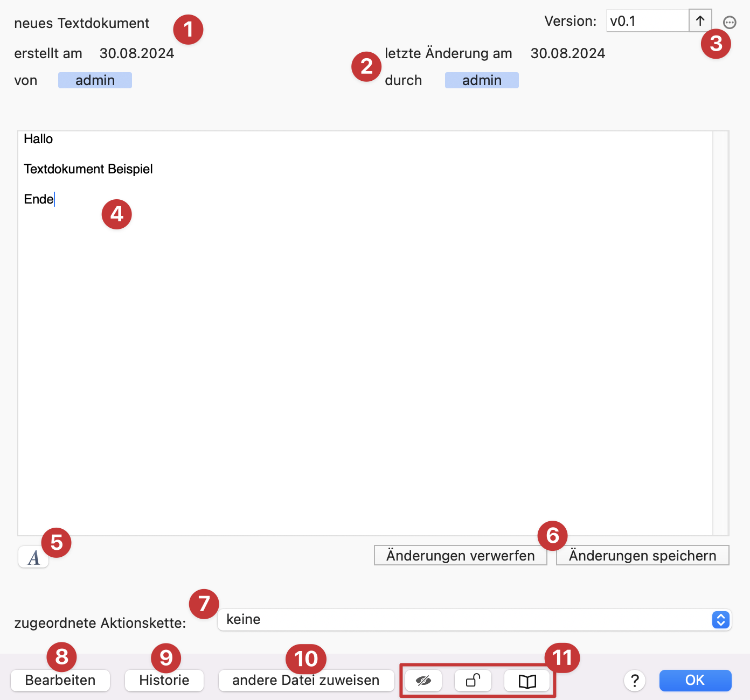Click the letzte Änderung am date 30.08.2024
The image size is (750, 700).
pyautogui.click(x=568, y=53)
